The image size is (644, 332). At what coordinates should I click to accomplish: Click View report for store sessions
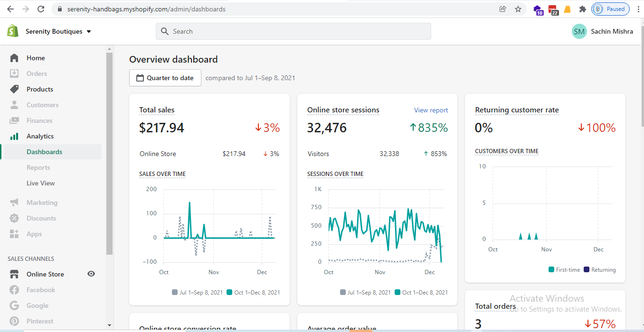tap(431, 110)
